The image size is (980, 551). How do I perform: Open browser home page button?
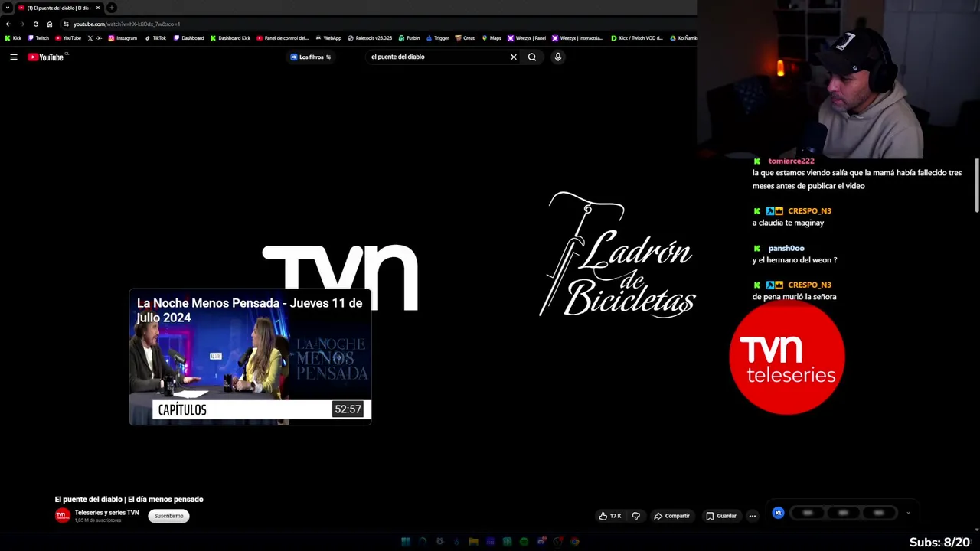50,24
